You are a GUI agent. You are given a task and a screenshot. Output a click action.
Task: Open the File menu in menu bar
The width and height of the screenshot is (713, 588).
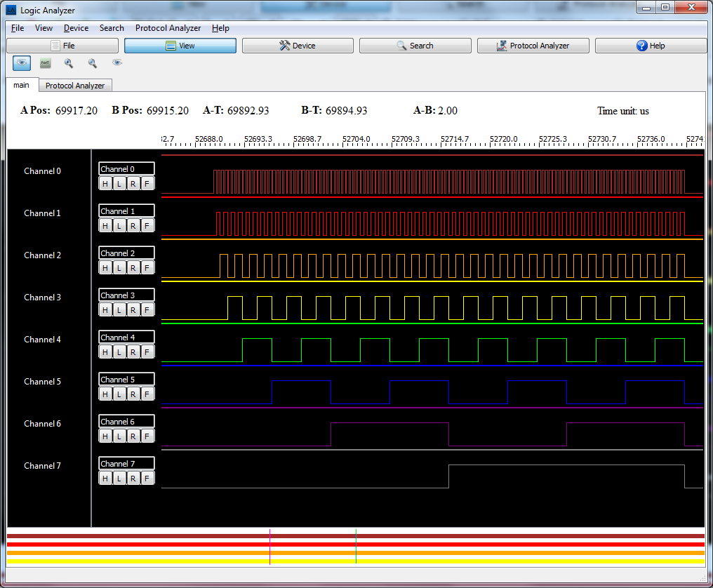click(18, 28)
